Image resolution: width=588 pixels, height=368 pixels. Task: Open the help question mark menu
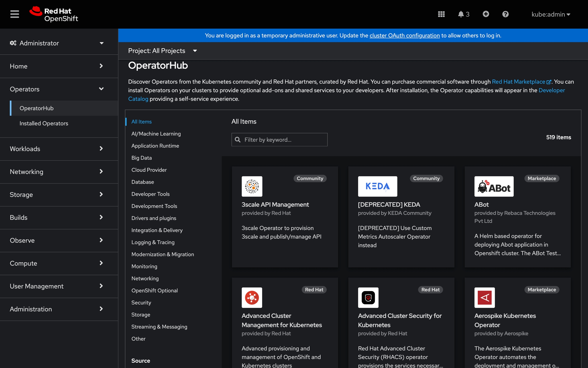point(505,14)
